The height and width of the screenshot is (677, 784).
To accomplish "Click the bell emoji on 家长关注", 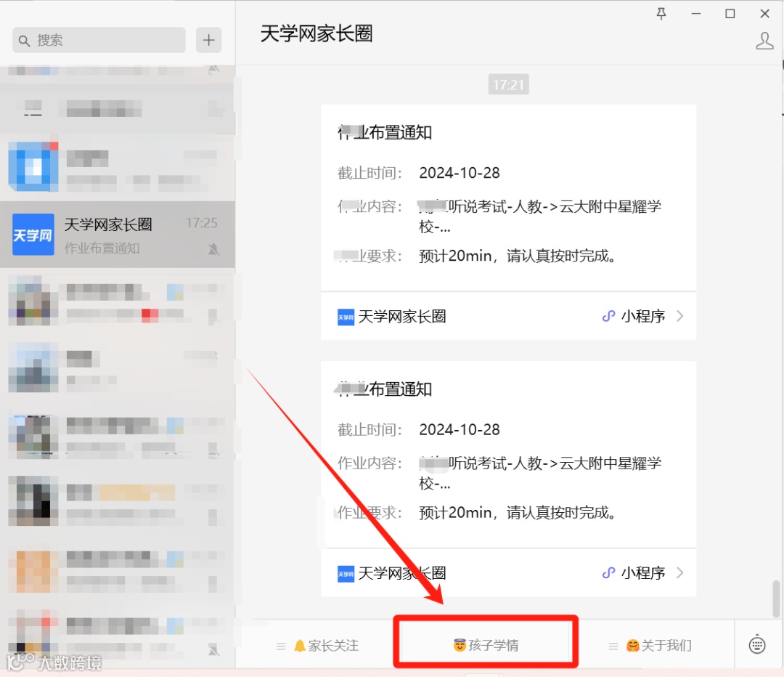I will click(x=300, y=646).
